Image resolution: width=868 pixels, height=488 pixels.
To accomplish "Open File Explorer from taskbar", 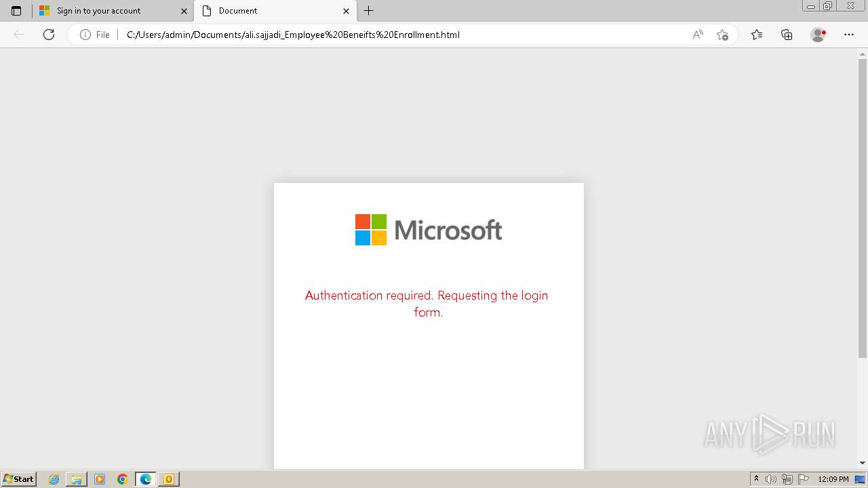I will (77, 479).
